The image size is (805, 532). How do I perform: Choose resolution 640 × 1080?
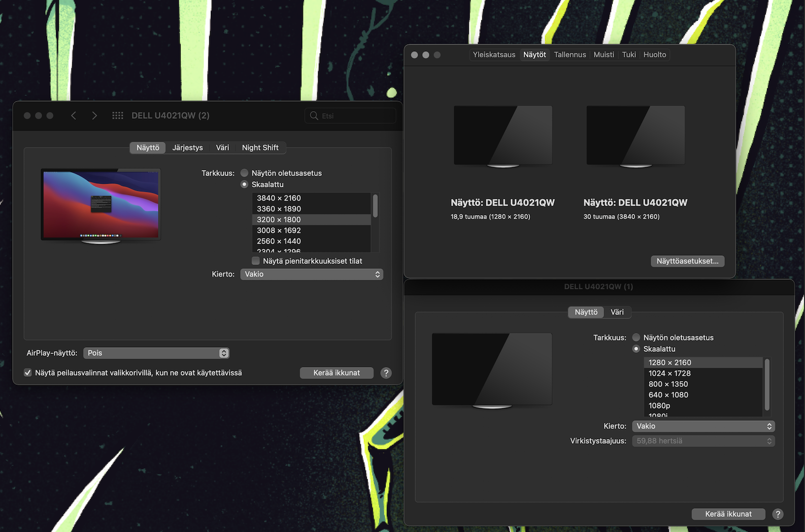[x=703, y=395]
